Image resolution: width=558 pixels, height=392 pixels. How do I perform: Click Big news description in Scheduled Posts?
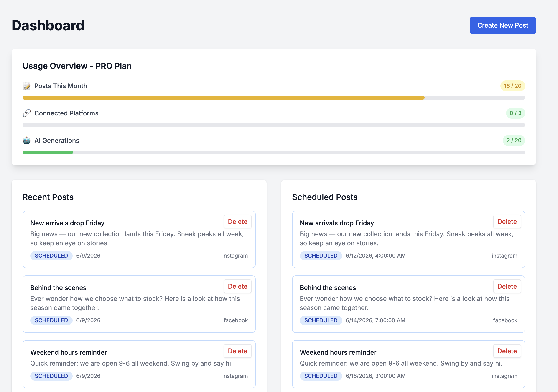(407, 238)
